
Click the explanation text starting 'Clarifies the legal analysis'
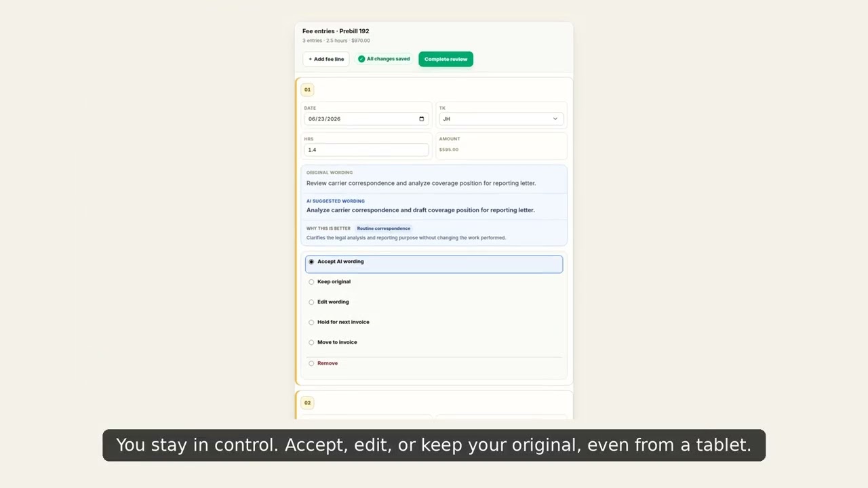click(406, 238)
